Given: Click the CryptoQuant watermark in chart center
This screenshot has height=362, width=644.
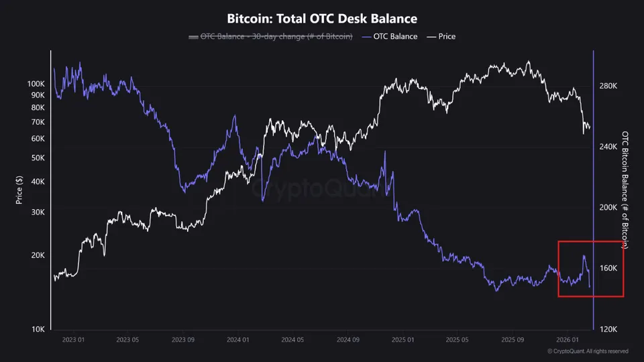Looking at the screenshot, I should [x=321, y=188].
